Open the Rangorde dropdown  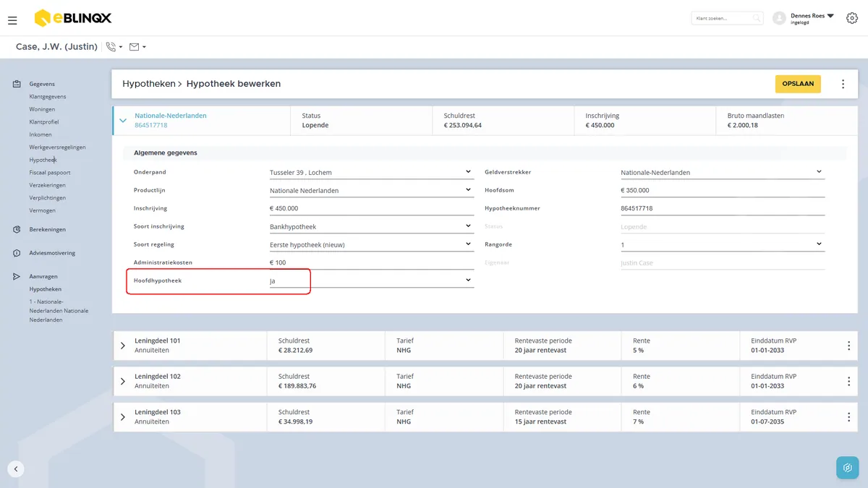pyautogui.click(x=723, y=245)
